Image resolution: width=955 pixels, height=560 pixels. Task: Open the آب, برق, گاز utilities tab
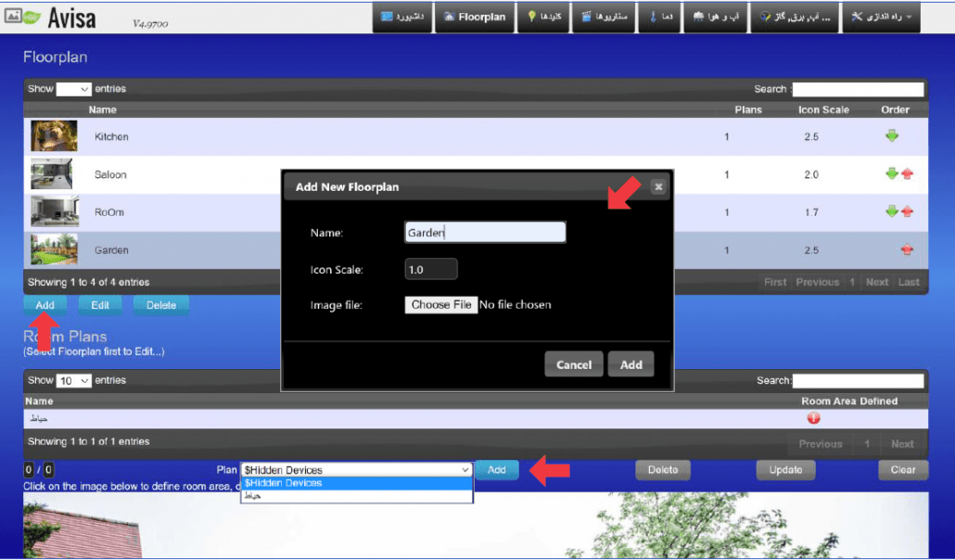(x=795, y=17)
